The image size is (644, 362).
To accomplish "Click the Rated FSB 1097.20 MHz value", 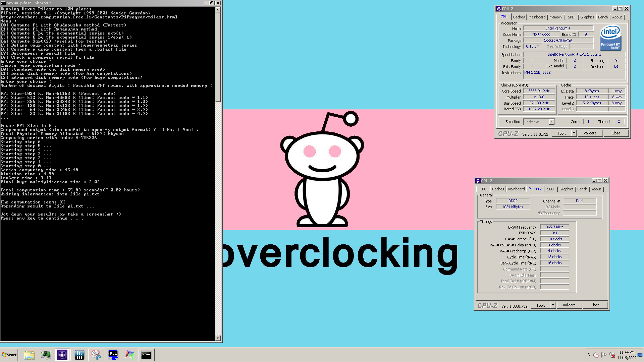I will (x=539, y=109).
